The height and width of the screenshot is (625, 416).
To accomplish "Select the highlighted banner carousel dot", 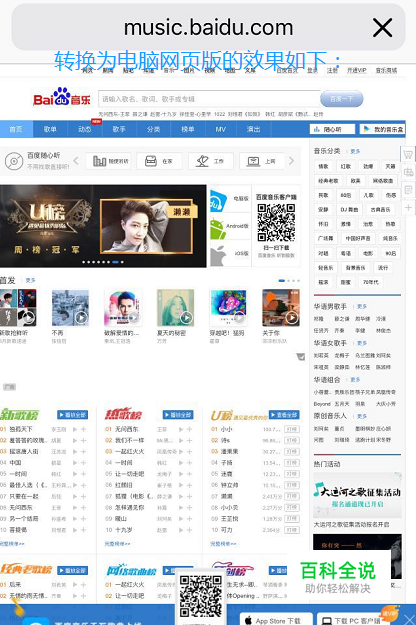I will [115, 262].
